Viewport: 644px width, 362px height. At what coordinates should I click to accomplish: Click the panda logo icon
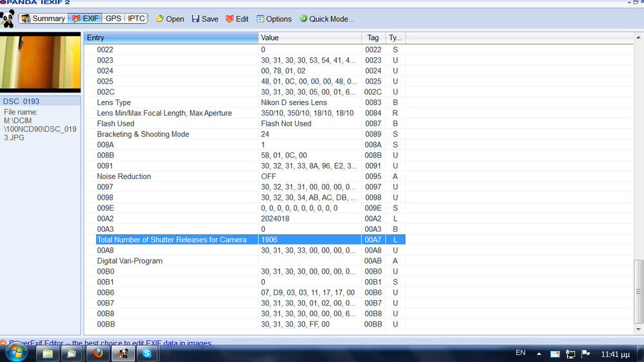7,18
